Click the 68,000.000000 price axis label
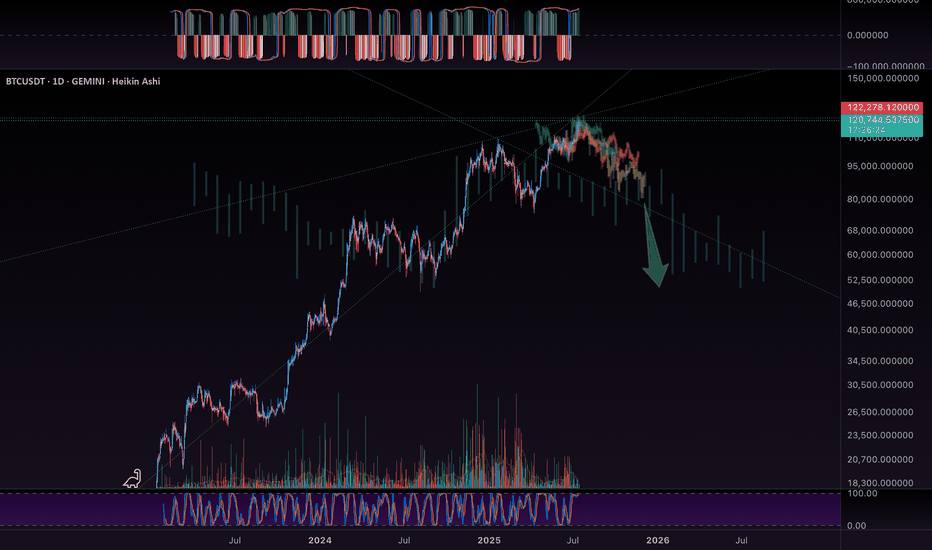Screen dimensions: 932x550 coord(880,231)
